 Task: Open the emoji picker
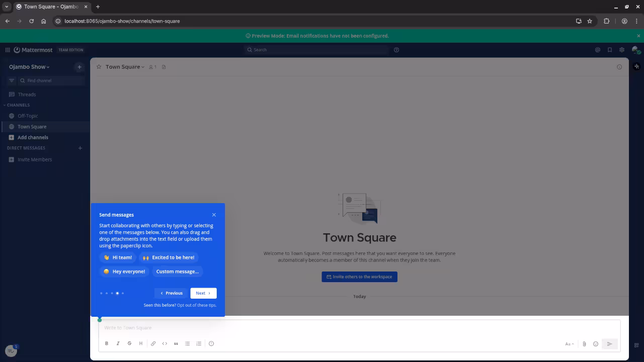pyautogui.click(x=596, y=344)
